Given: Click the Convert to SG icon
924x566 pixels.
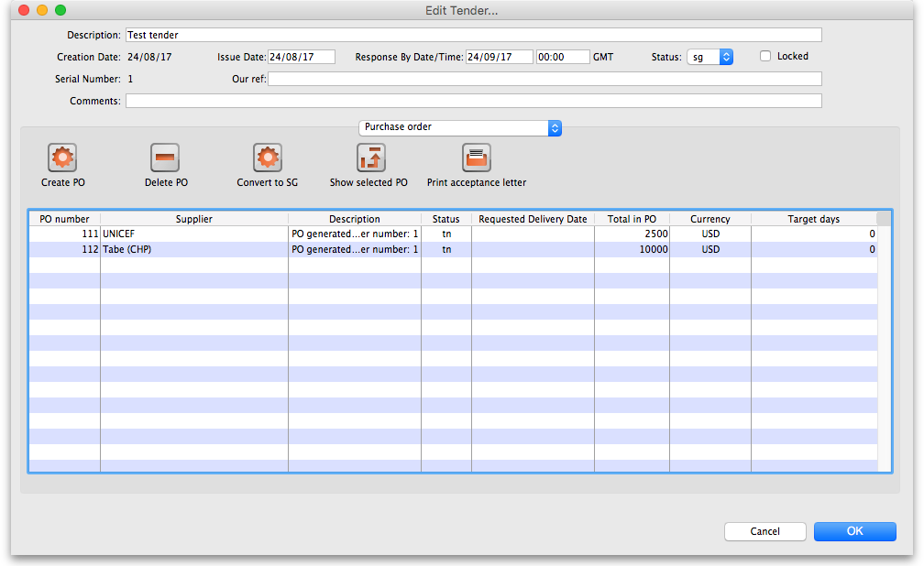Looking at the screenshot, I should [x=268, y=158].
